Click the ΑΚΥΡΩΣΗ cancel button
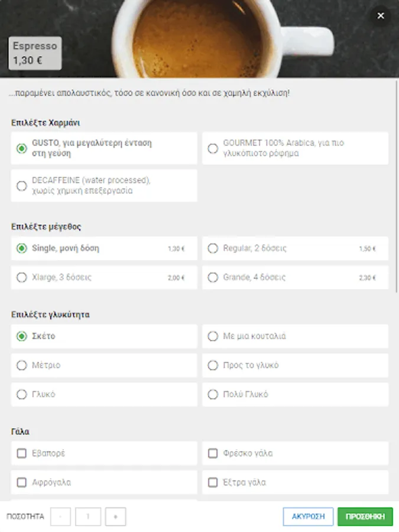Image resolution: width=399 pixels, height=532 pixels. point(308,516)
